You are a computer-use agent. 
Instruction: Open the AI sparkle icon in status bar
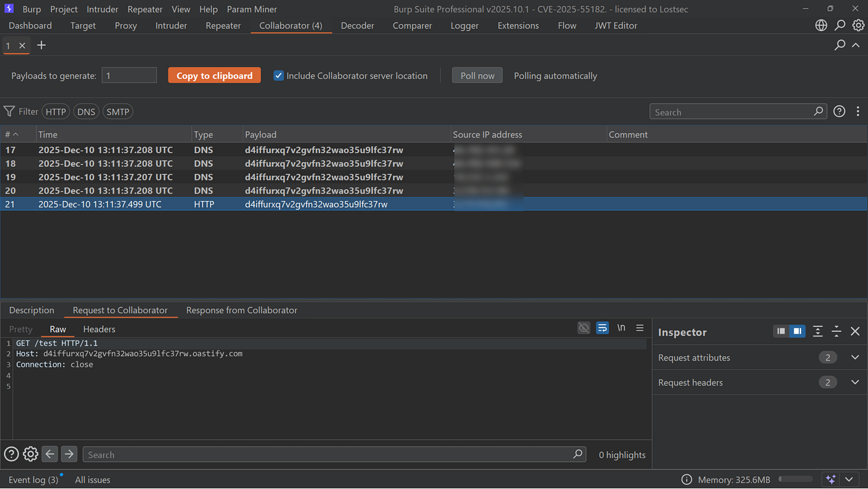[x=831, y=480]
